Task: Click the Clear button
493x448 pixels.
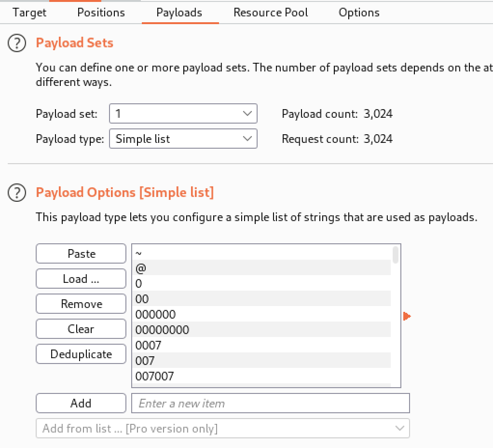Action: click(81, 329)
